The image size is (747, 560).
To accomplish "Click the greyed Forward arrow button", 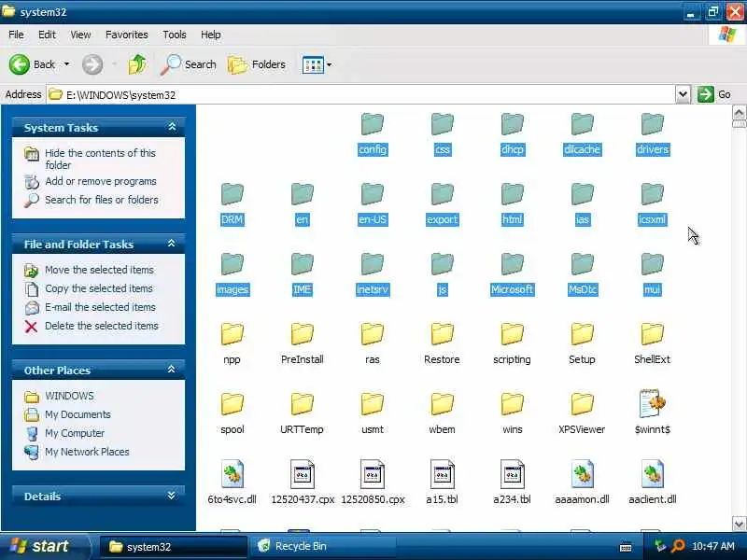I will [92, 64].
